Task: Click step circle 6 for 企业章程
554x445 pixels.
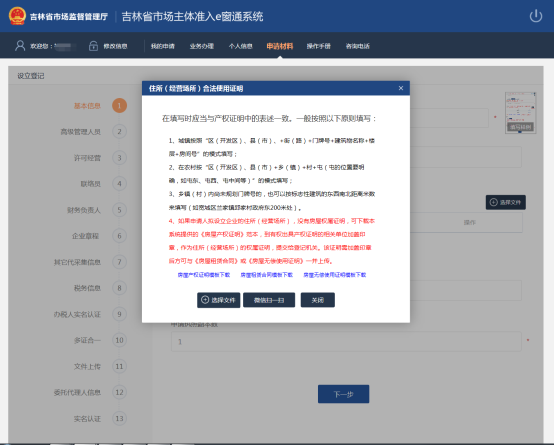Action: coord(119,236)
